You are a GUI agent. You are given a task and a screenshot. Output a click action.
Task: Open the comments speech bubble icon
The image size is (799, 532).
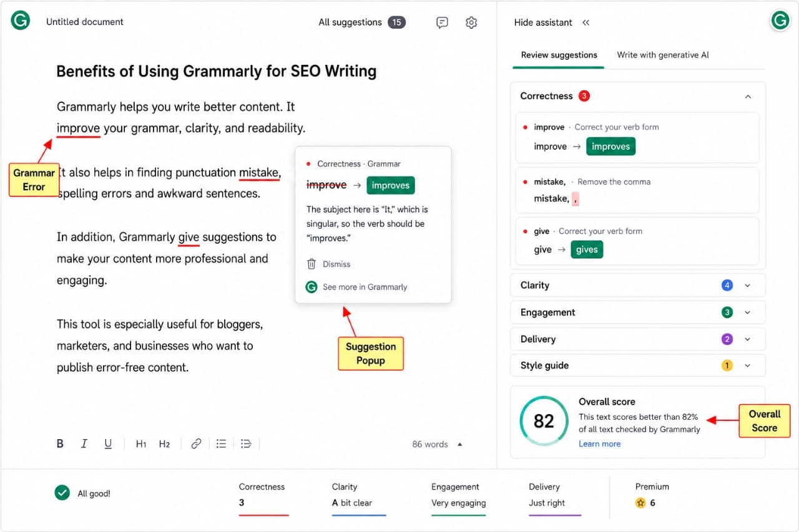(x=442, y=22)
